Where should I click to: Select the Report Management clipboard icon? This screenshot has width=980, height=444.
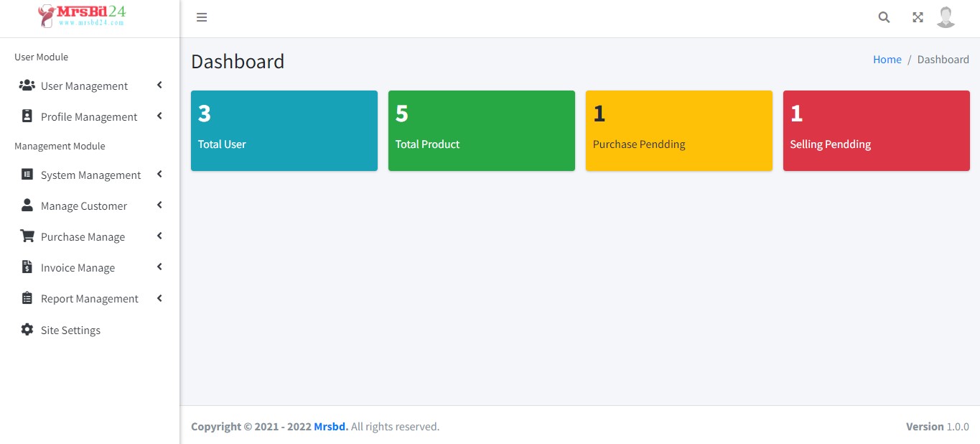coord(27,297)
